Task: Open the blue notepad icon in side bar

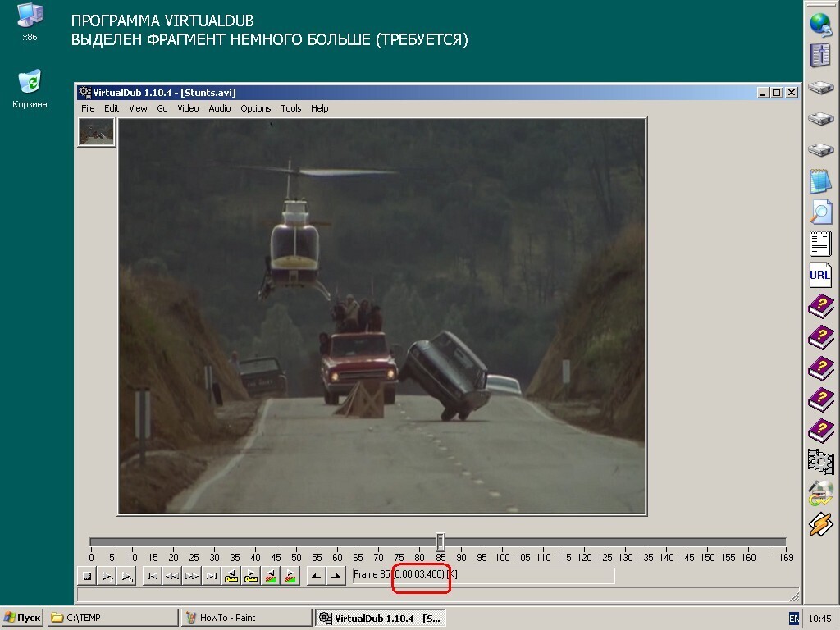Action: [820, 181]
